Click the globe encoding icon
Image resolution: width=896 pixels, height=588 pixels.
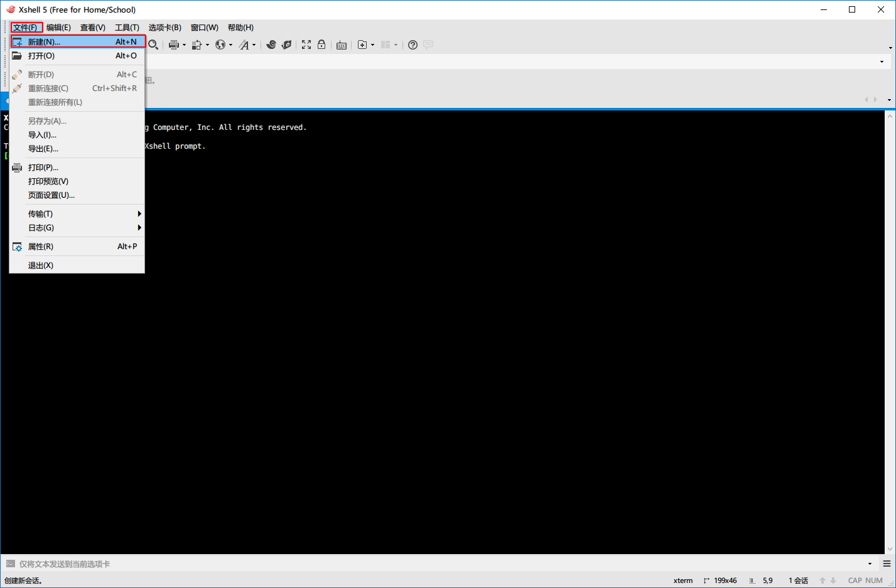tap(220, 45)
